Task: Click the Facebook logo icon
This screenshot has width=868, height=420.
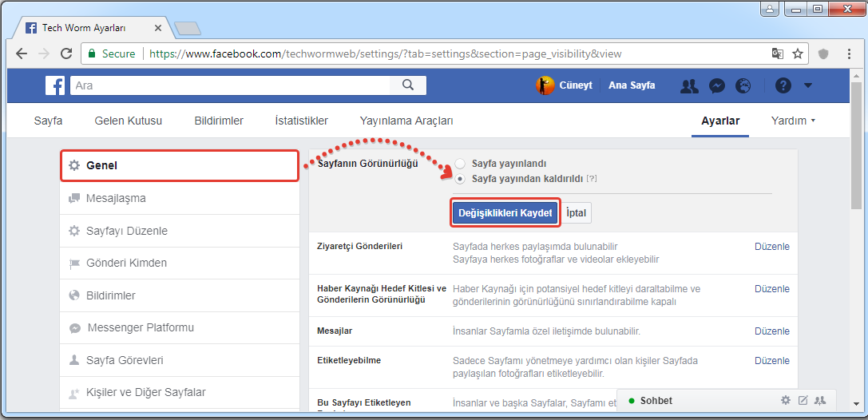Action: click(55, 85)
